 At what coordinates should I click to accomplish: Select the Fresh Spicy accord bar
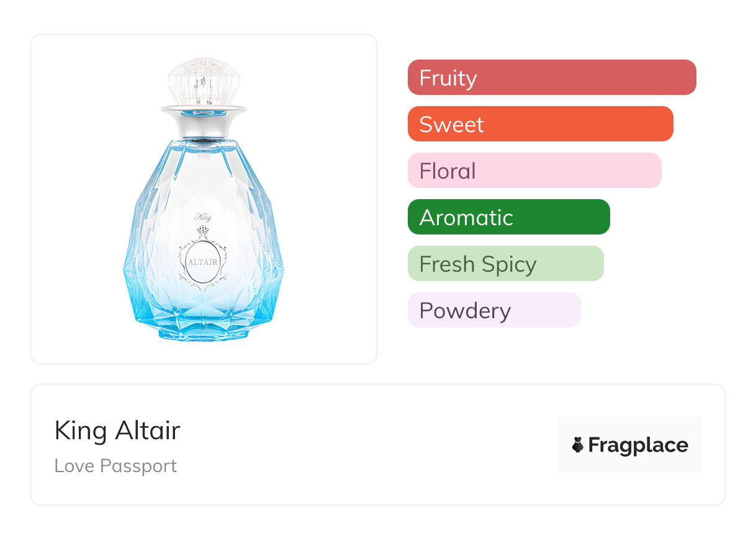[x=505, y=264]
